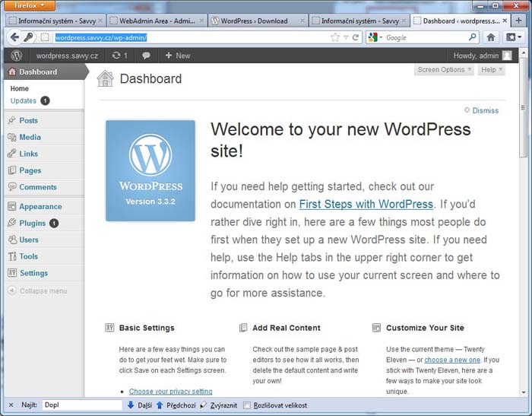Screen dimensions: 532x416
Task: Open the address bar history dropdown arrow
Action: 346,37
